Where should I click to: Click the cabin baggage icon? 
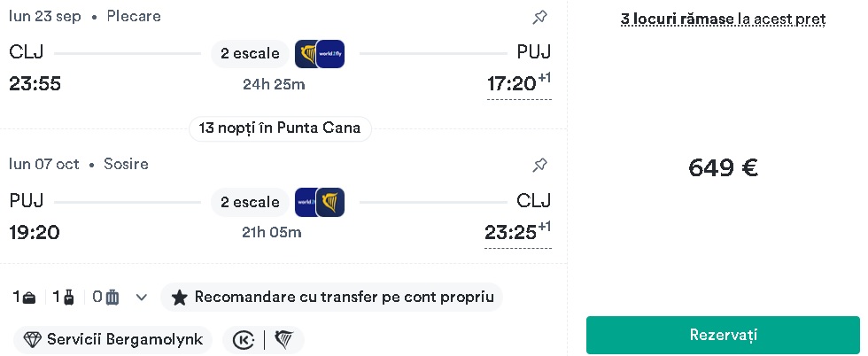pyautogui.click(x=69, y=298)
